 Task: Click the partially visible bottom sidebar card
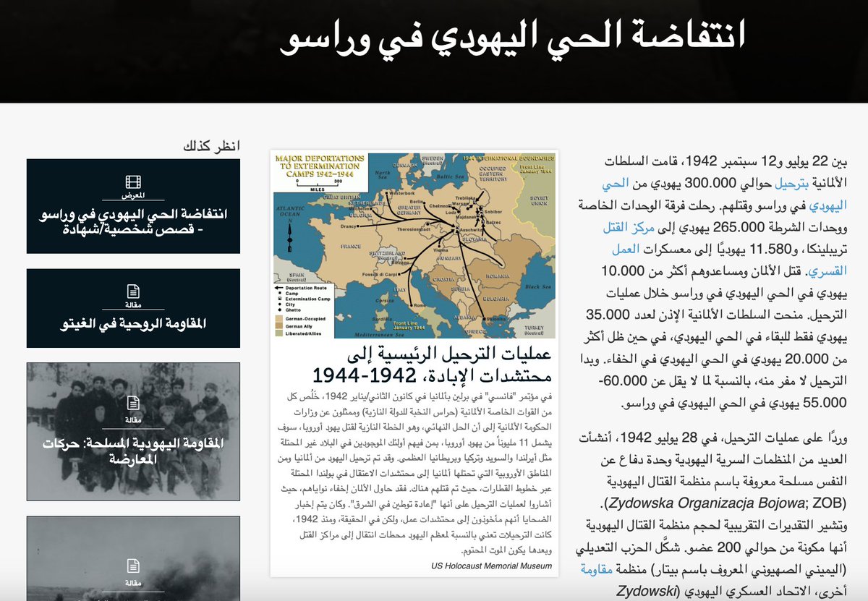pos(133,558)
